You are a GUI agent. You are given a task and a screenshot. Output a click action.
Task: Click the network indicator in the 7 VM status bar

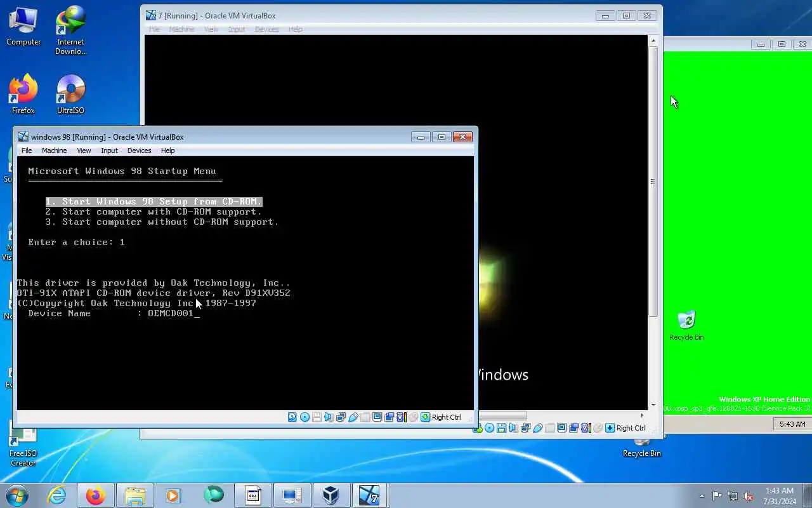point(525,428)
